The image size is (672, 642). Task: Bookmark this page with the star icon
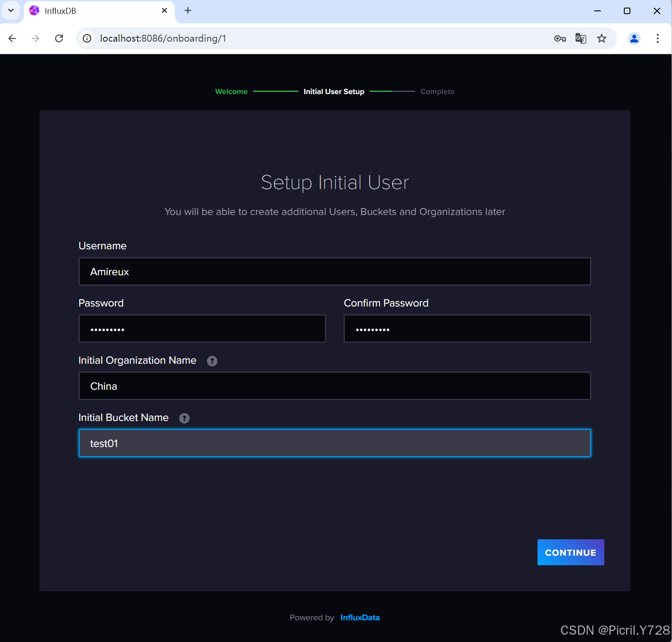602,38
